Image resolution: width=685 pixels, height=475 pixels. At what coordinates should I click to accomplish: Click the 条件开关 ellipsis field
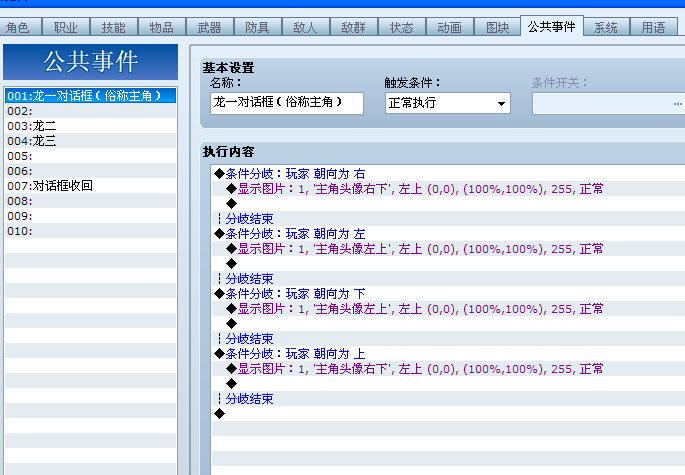tap(608, 104)
